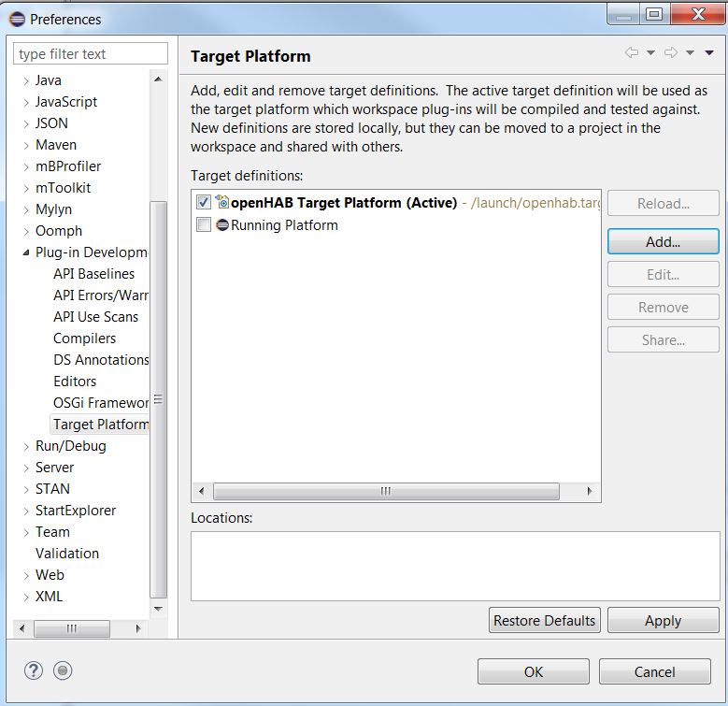Select API Use Scans preference page
The height and width of the screenshot is (706, 728).
click(x=95, y=317)
